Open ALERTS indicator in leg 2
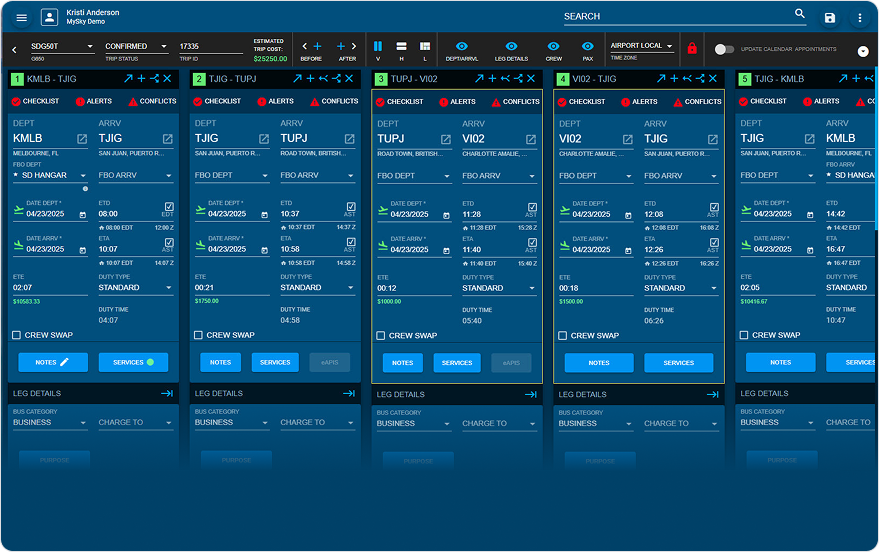 275,101
